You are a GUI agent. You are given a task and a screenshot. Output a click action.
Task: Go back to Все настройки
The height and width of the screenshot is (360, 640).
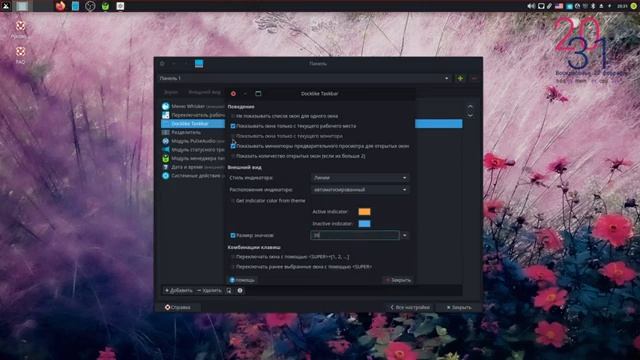(x=409, y=307)
